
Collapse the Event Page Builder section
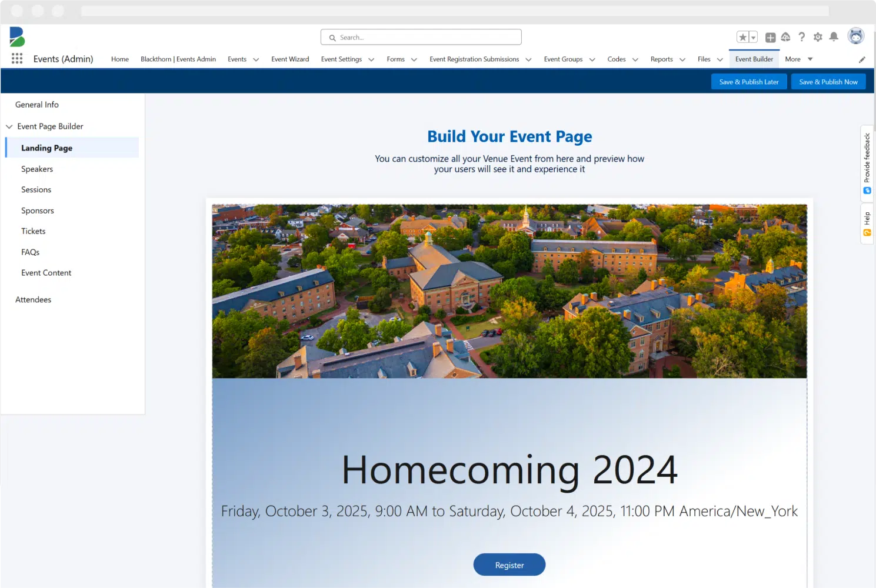click(x=9, y=126)
